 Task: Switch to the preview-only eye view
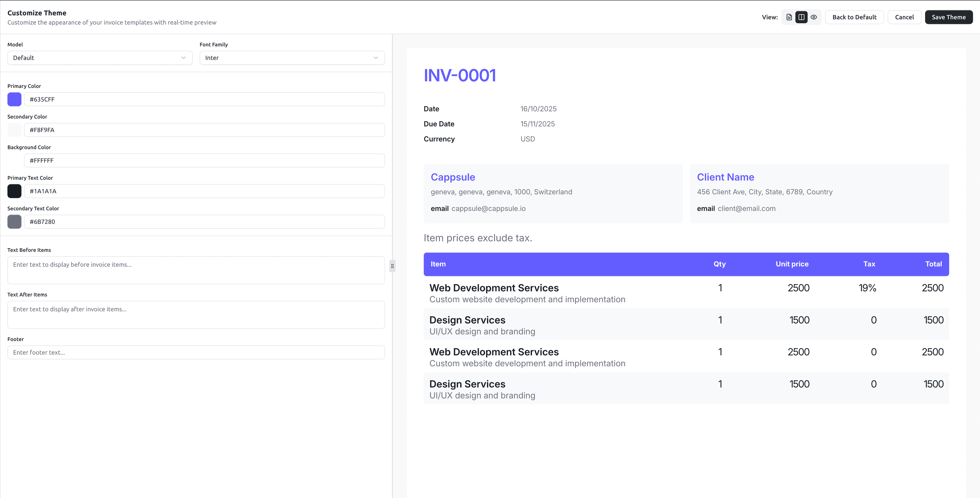tap(813, 17)
